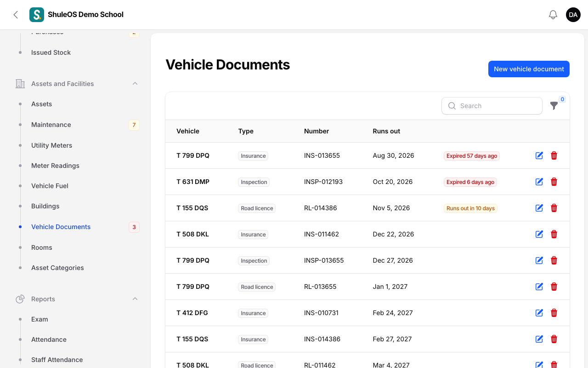Delete the INS-014386 insurance document
The width and height of the screenshot is (588, 368).
point(554,339)
